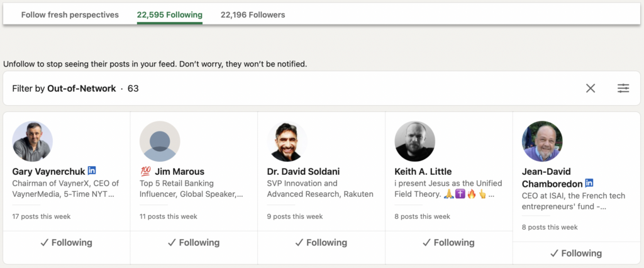Toggle Following for Jim Marous
The height and width of the screenshot is (268, 644).
(194, 243)
